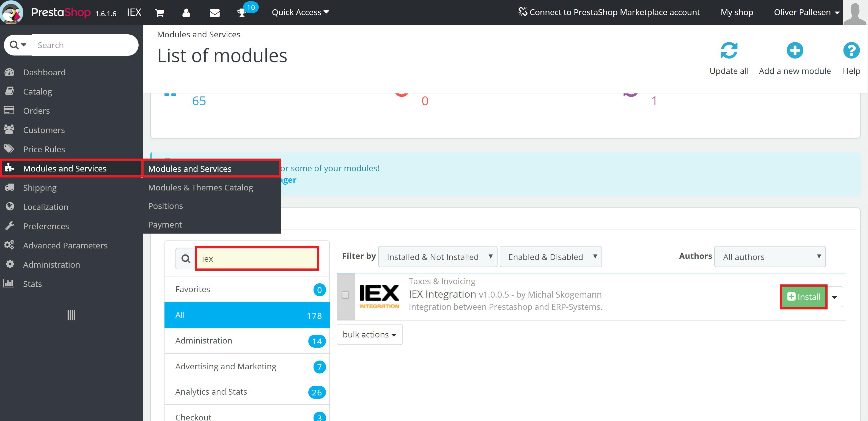
Task: Click the trophy notifications icon
Action: pyautogui.click(x=241, y=13)
